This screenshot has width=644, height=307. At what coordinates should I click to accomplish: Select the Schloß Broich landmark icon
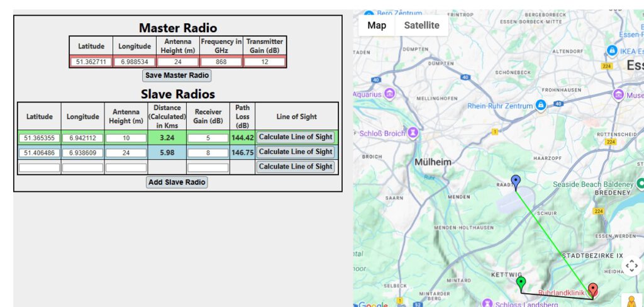413,133
